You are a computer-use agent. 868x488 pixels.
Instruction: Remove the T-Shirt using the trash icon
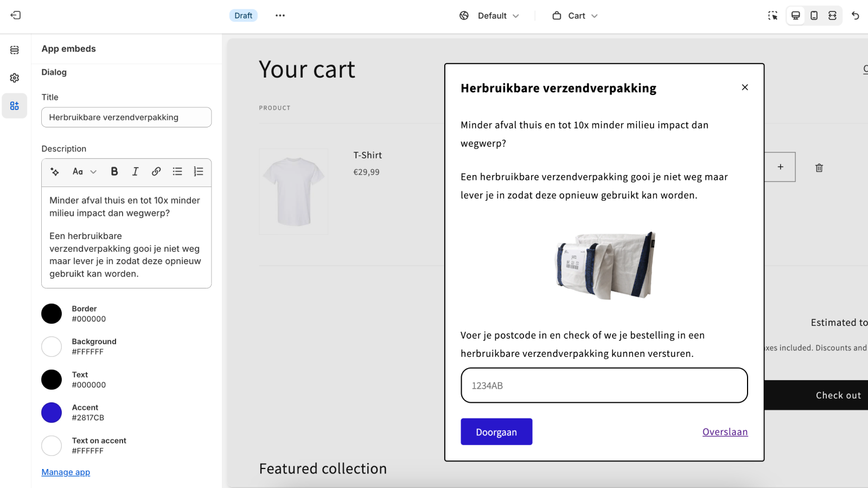tap(819, 168)
